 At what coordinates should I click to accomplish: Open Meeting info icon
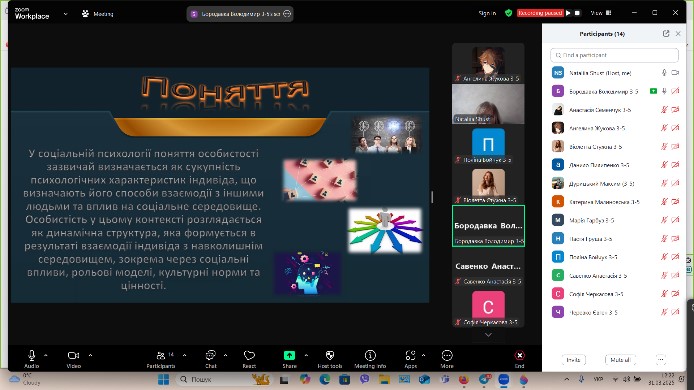370,355
